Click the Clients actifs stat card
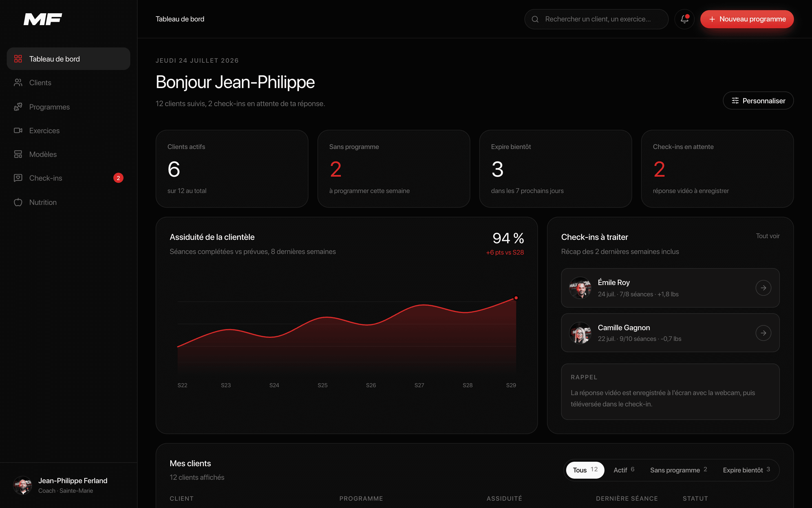Viewport: 812px width, 508px height. [232, 169]
